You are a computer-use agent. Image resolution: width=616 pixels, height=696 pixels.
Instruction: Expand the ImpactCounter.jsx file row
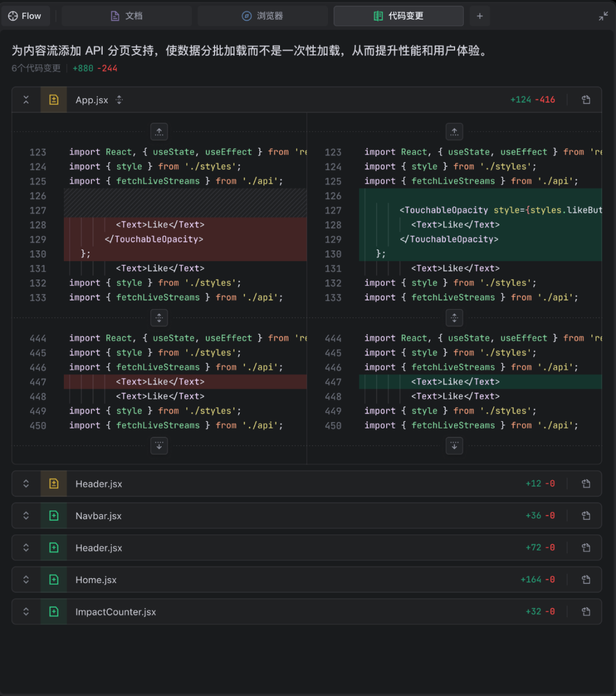26,612
